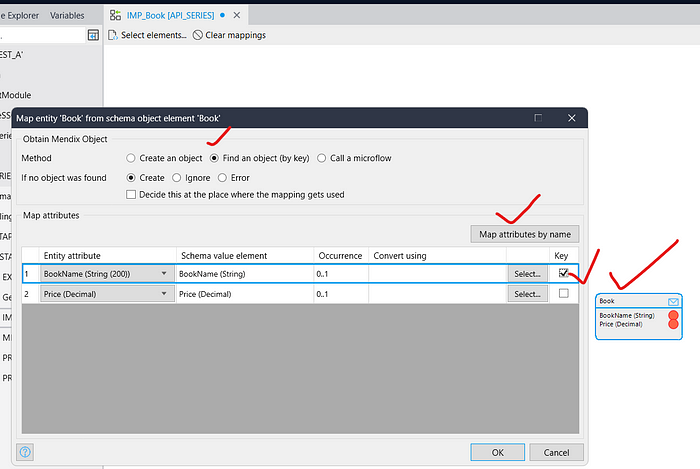The width and height of the screenshot is (700, 469).
Task: Open the Price entity attribute dropdown
Action: [164, 293]
